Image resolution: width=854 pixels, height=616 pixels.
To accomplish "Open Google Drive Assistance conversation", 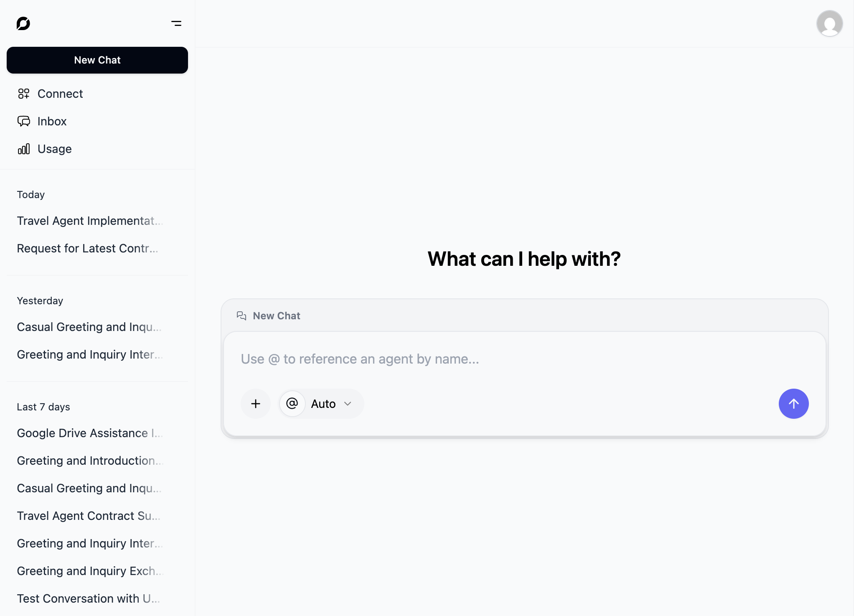I will pos(89,433).
